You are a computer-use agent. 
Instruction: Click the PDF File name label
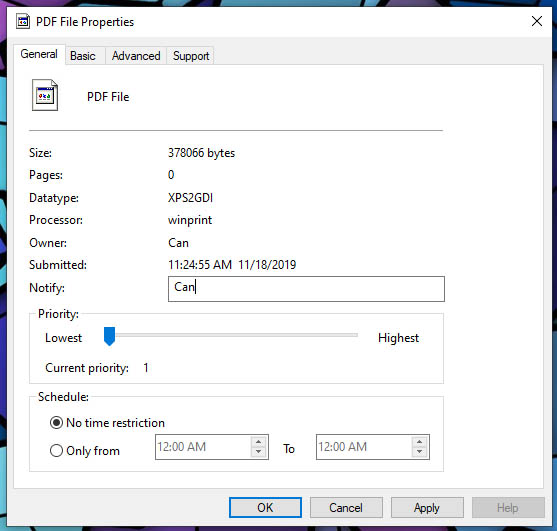[108, 97]
